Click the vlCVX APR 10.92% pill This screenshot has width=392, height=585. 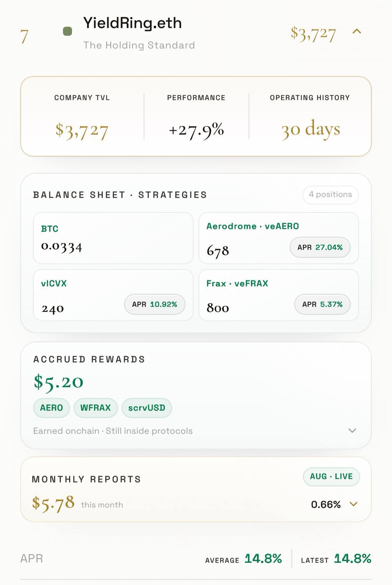coord(154,304)
